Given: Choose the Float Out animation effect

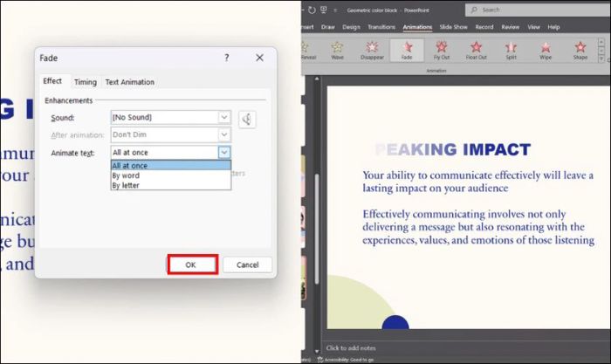Looking at the screenshot, I should (x=477, y=51).
